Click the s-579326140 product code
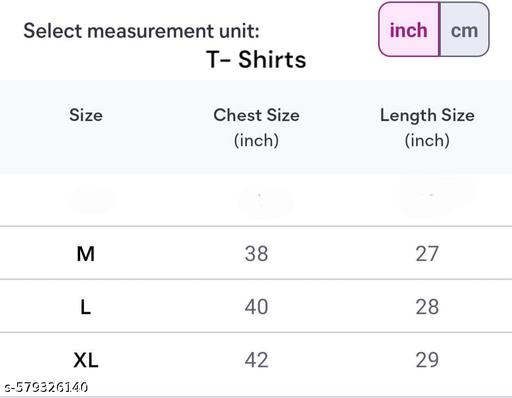 tap(46, 387)
